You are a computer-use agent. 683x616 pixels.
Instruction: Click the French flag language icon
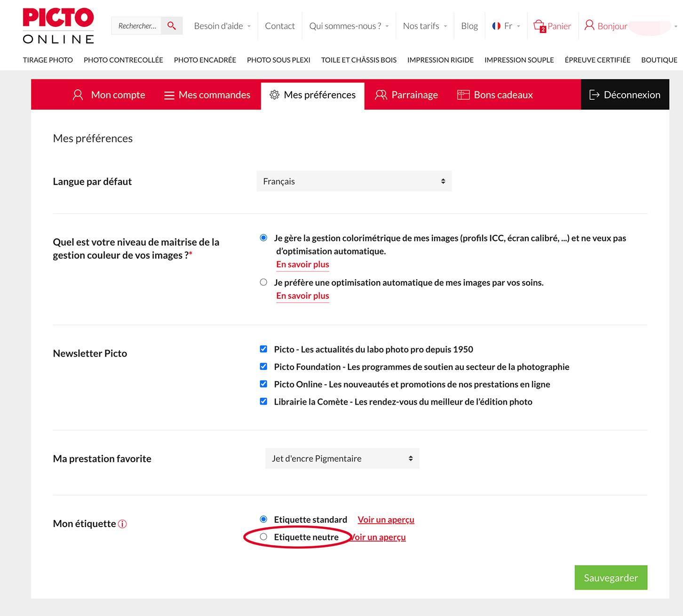[496, 26]
